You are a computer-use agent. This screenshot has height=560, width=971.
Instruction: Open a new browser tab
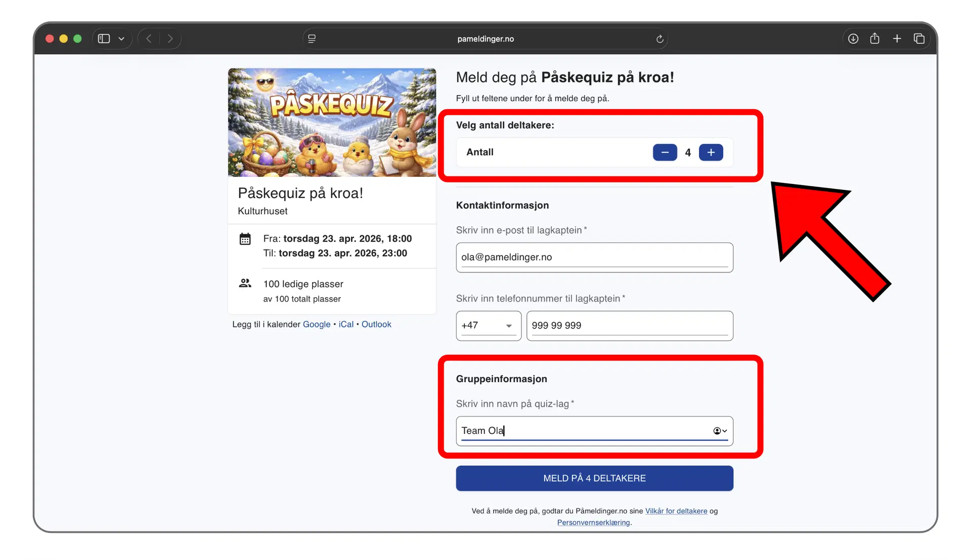897,38
